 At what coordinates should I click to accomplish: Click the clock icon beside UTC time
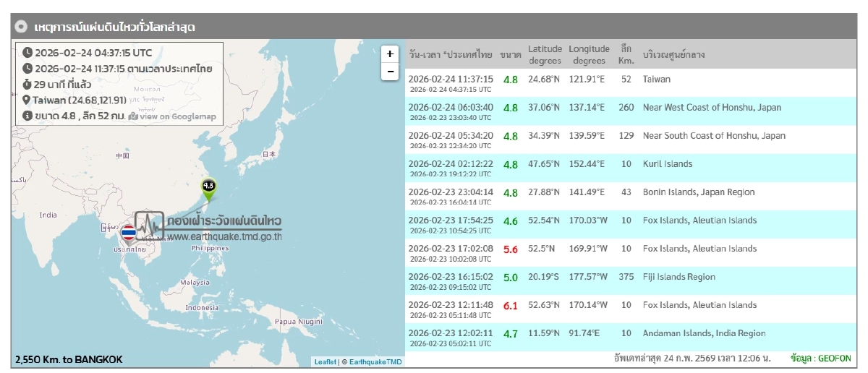coord(27,52)
